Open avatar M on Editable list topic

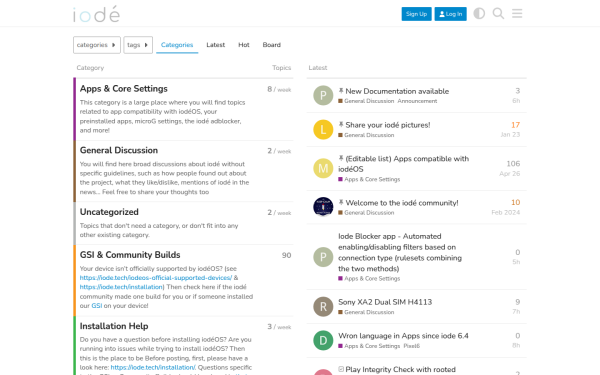(x=323, y=168)
